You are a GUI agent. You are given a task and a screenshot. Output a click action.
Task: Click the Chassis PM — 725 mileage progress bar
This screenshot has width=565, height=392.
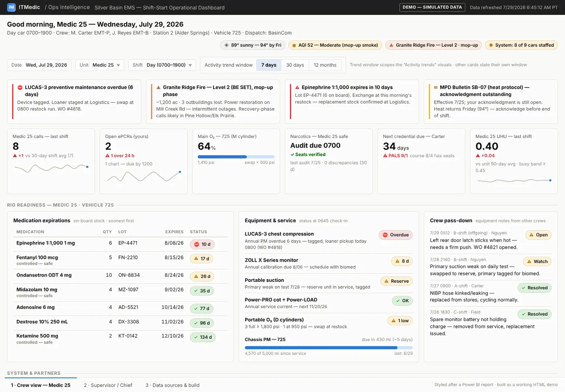(x=329, y=348)
